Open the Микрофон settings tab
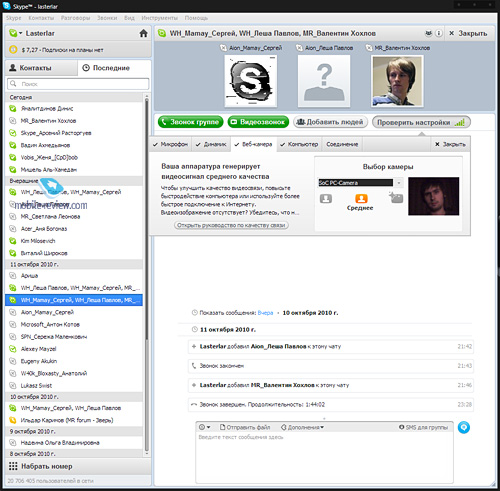 [170, 144]
